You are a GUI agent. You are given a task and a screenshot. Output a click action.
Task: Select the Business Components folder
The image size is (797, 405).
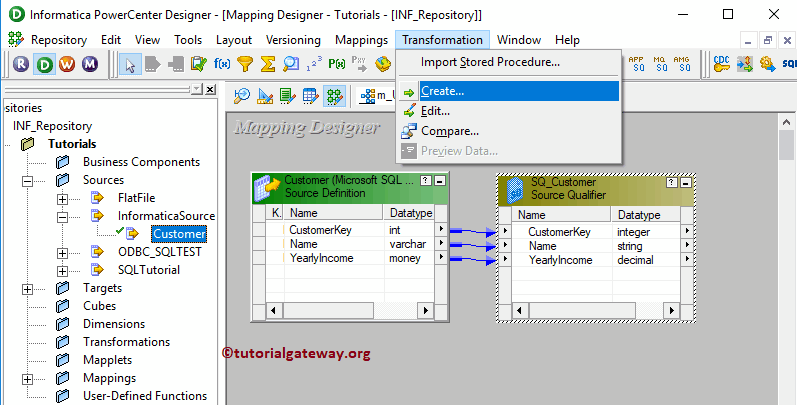coord(141,162)
